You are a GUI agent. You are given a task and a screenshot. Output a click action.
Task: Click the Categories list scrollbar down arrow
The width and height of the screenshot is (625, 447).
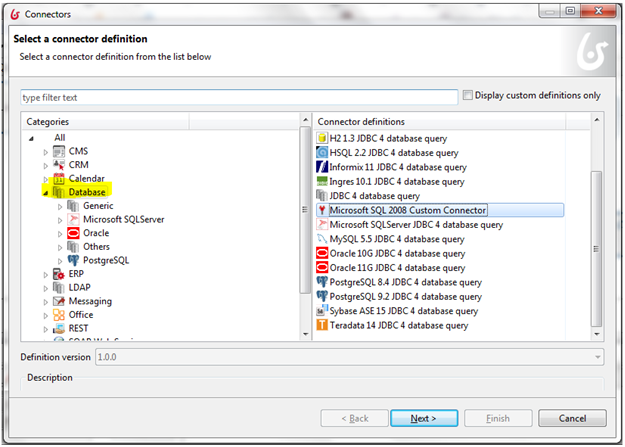point(305,334)
